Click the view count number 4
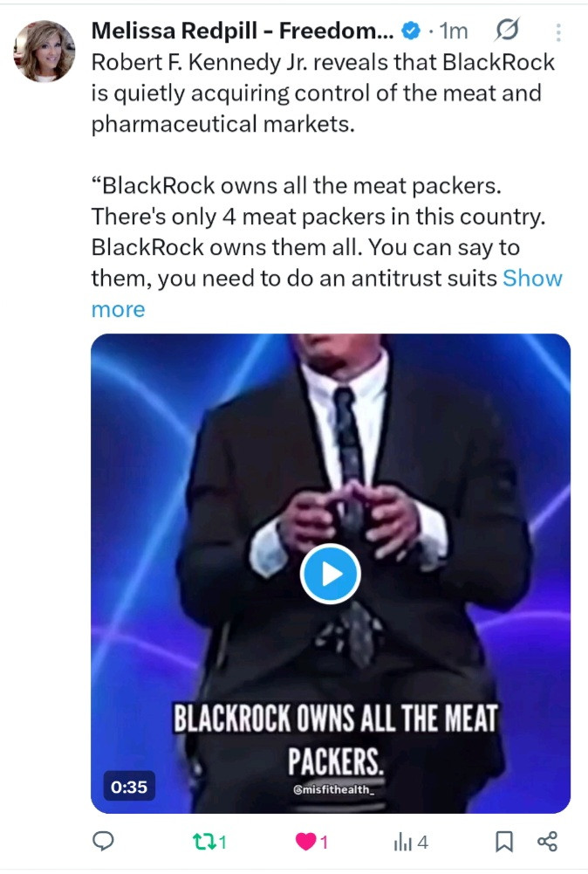 [x=422, y=842]
